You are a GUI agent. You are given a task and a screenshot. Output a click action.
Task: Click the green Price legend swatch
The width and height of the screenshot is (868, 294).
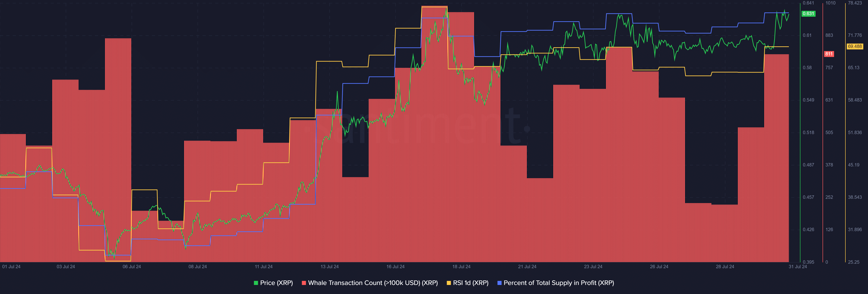[256, 283]
